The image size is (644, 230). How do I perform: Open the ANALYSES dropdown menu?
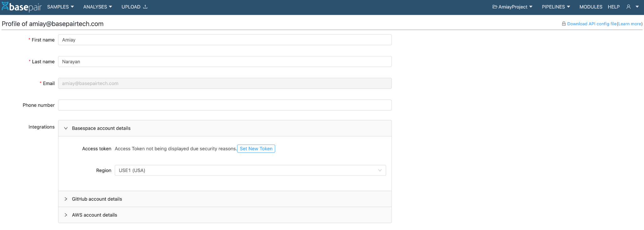point(97,7)
